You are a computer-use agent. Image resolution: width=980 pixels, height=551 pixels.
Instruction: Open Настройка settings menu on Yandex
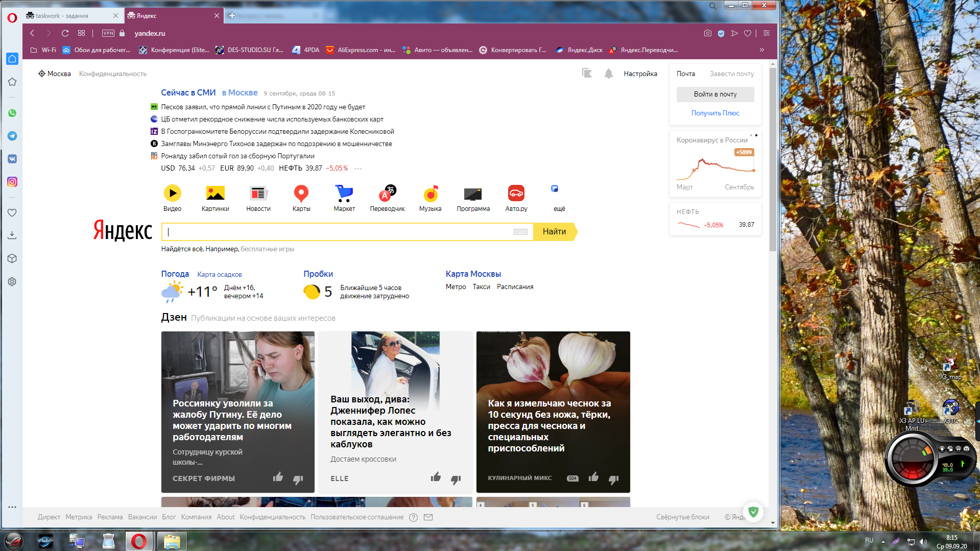pos(640,74)
